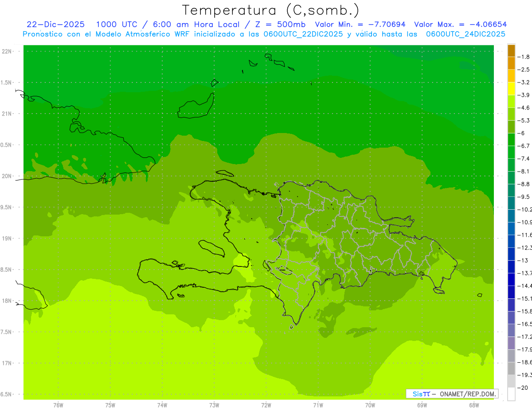Click the "Temperatura (C,somb.)" chart title
532x411 pixels.
(x=271, y=10)
